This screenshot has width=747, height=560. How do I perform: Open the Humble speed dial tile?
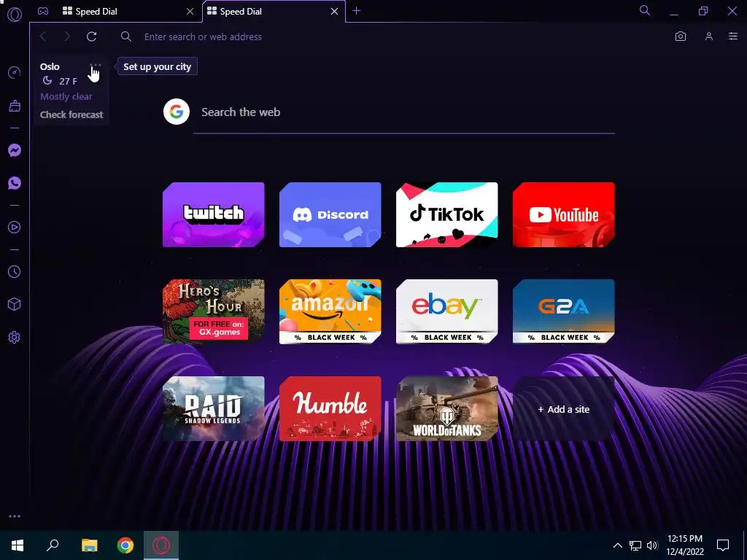click(330, 409)
